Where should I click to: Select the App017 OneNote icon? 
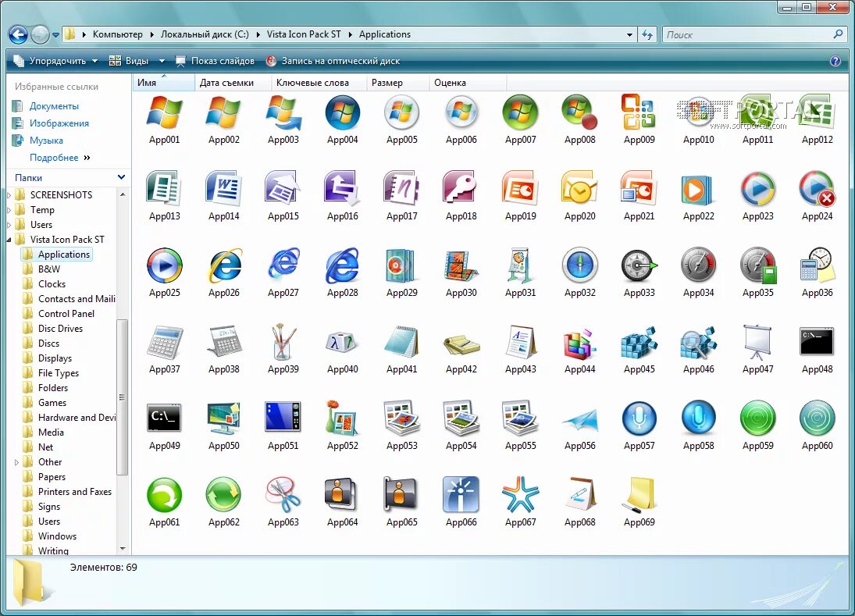click(402, 189)
